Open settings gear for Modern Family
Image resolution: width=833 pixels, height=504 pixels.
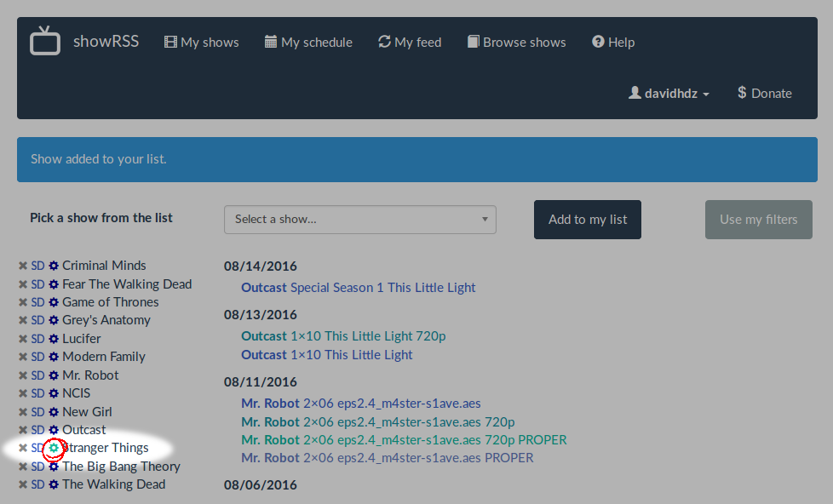pyautogui.click(x=54, y=357)
